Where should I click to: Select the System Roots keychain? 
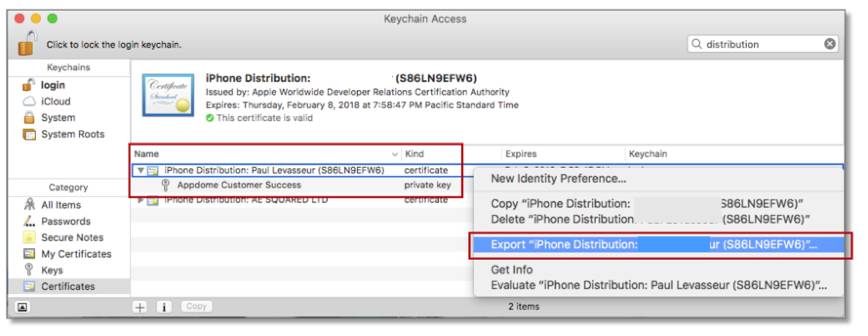point(72,134)
